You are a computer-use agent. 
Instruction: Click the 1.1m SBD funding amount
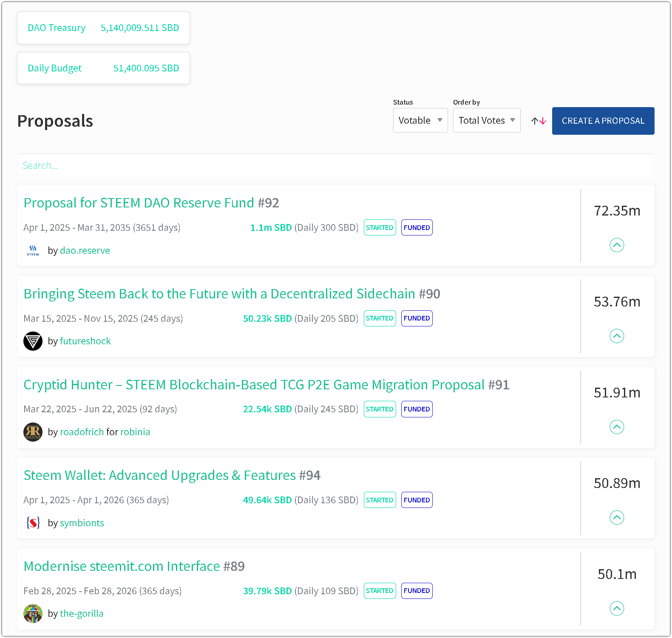tap(271, 227)
